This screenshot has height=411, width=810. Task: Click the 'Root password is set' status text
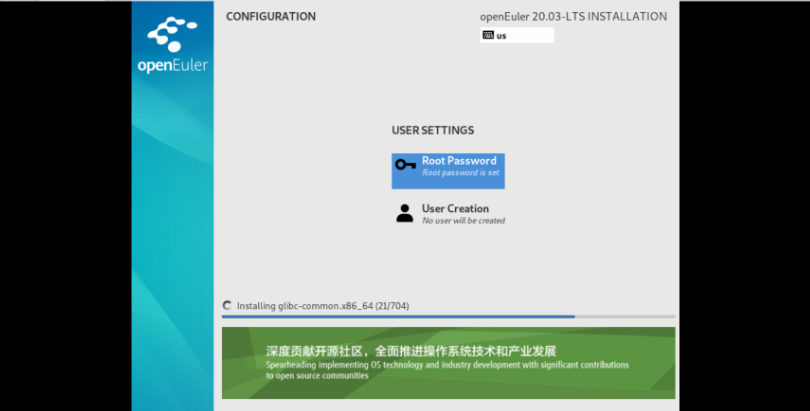460,173
